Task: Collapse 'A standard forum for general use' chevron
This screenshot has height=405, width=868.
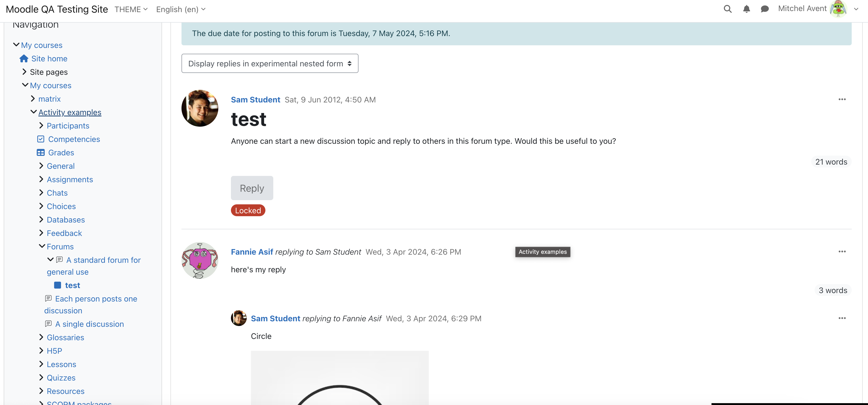Action: coord(50,259)
